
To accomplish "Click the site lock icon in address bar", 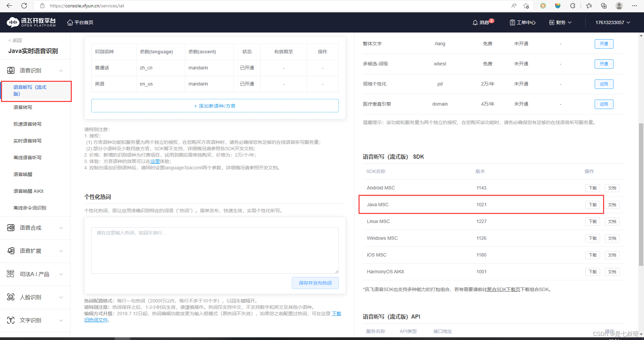I will [x=42, y=6].
